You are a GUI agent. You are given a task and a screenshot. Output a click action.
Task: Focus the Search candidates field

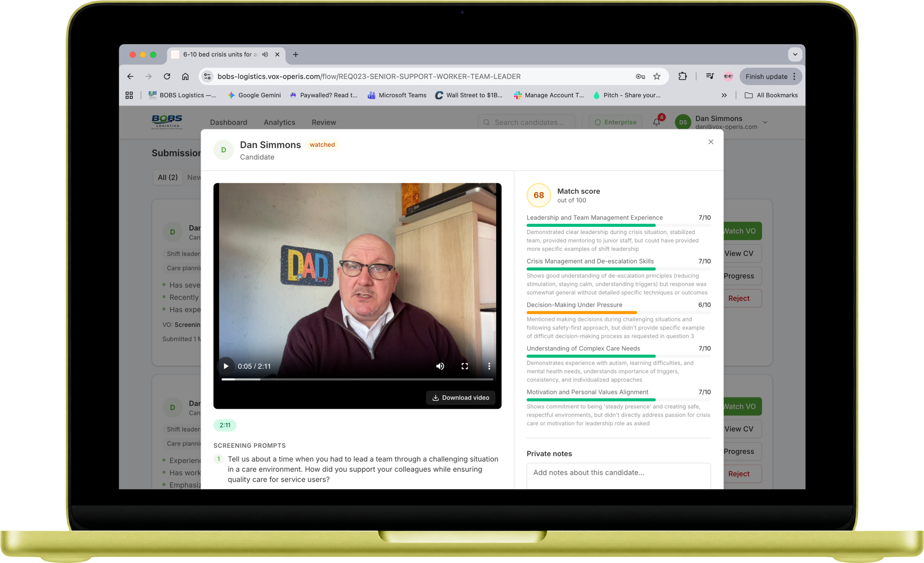(x=527, y=122)
